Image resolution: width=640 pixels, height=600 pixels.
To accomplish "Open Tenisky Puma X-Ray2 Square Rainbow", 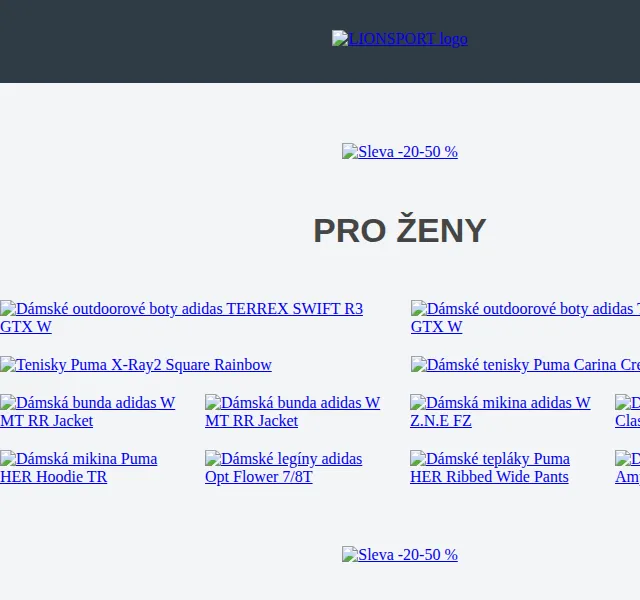I will [x=136, y=364].
